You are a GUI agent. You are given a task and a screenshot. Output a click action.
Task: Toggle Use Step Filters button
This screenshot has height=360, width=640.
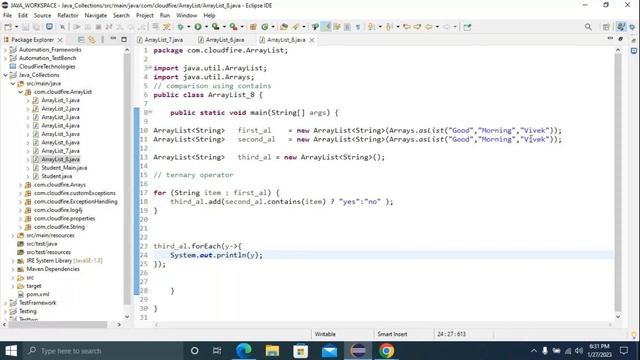pos(166,27)
